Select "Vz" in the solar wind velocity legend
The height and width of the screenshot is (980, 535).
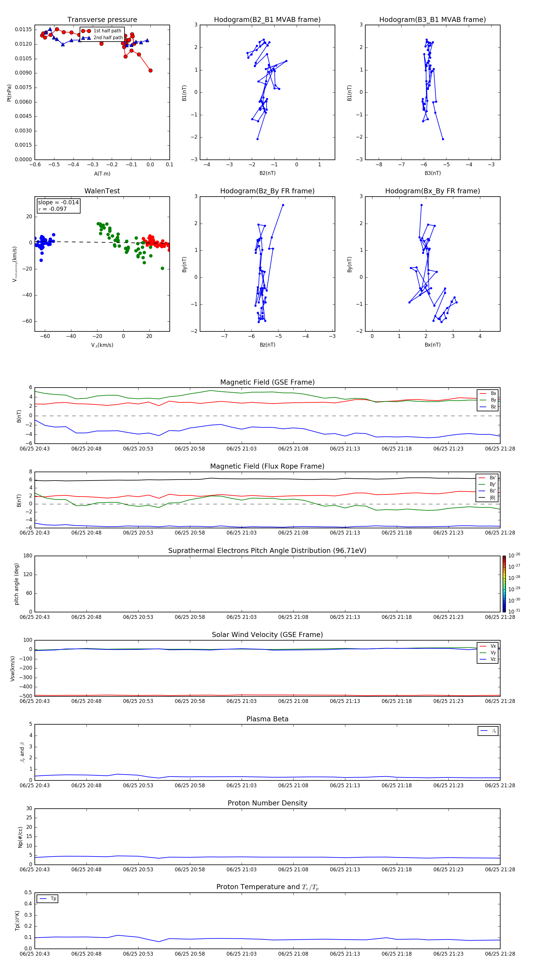[488, 659]
